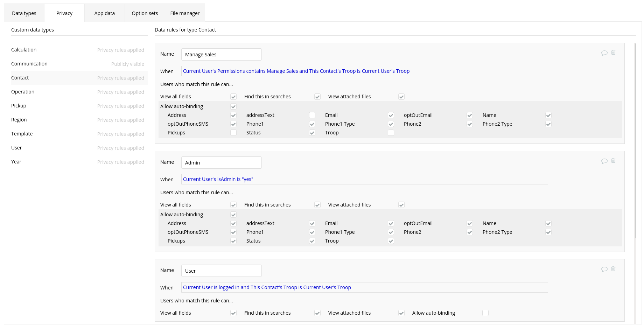644x329 pixels.
Task: Switch to the App data tab
Action: coord(104,13)
